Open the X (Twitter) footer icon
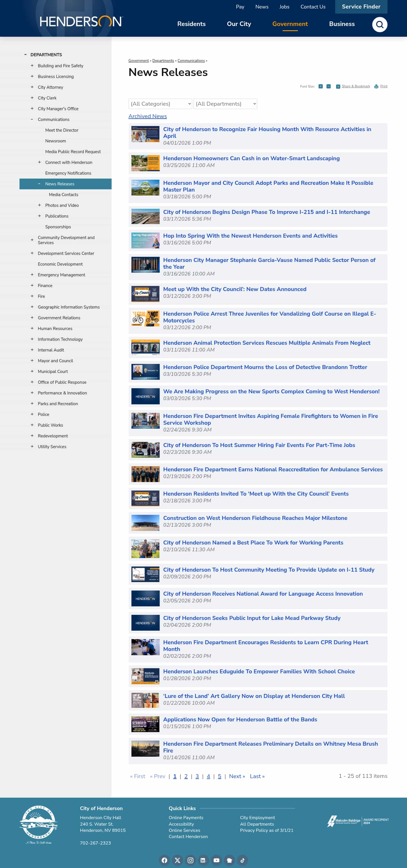The width and height of the screenshot is (407, 868). [177, 860]
